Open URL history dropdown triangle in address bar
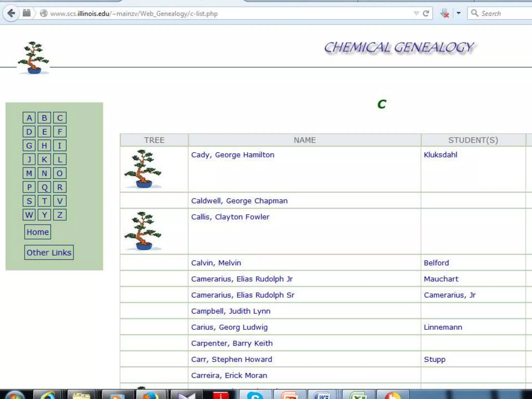Screen dimensions: 532x399 tap(416, 13)
